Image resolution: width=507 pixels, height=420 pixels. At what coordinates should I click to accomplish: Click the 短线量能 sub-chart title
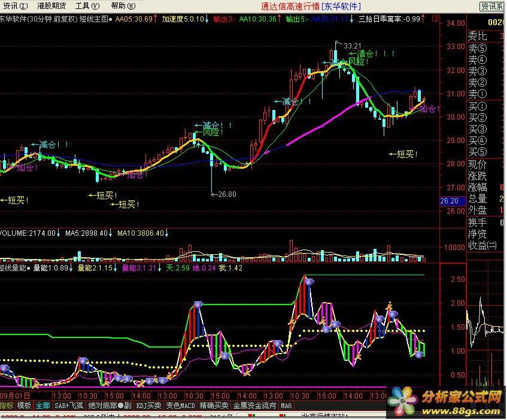[x=13, y=268]
